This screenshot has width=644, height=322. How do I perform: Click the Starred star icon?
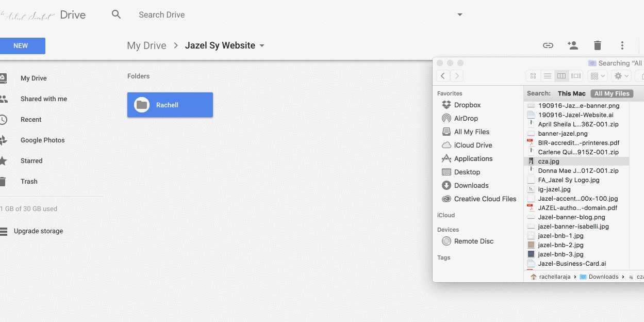point(3,161)
